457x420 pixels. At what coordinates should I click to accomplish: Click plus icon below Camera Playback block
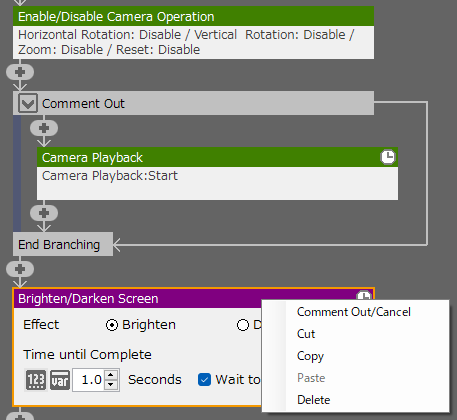(x=44, y=213)
